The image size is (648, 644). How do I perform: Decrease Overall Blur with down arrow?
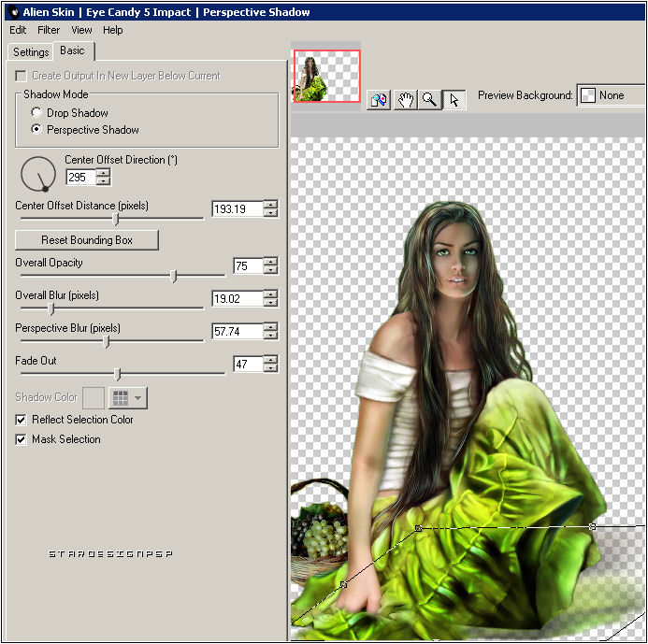[x=270, y=303]
